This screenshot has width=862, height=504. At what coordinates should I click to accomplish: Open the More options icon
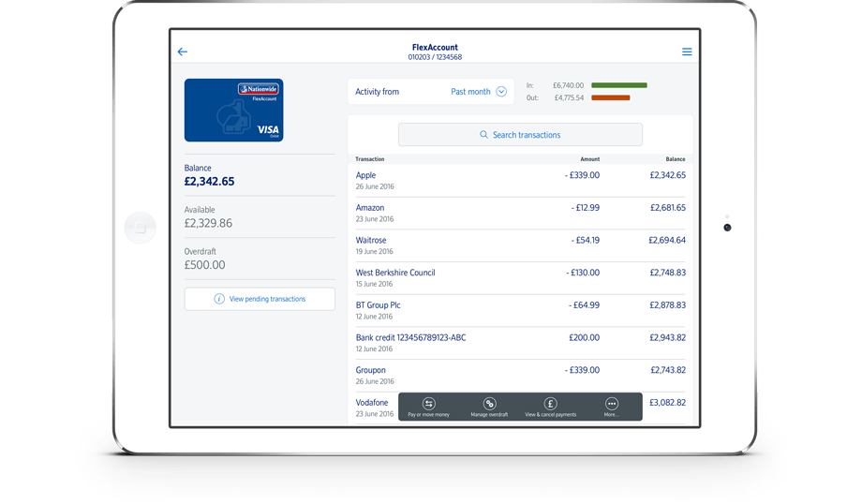coord(612,404)
